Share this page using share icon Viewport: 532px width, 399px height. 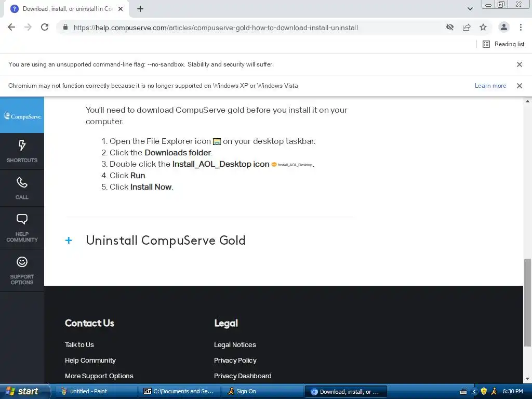pyautogui.click(x=467, y=28)
